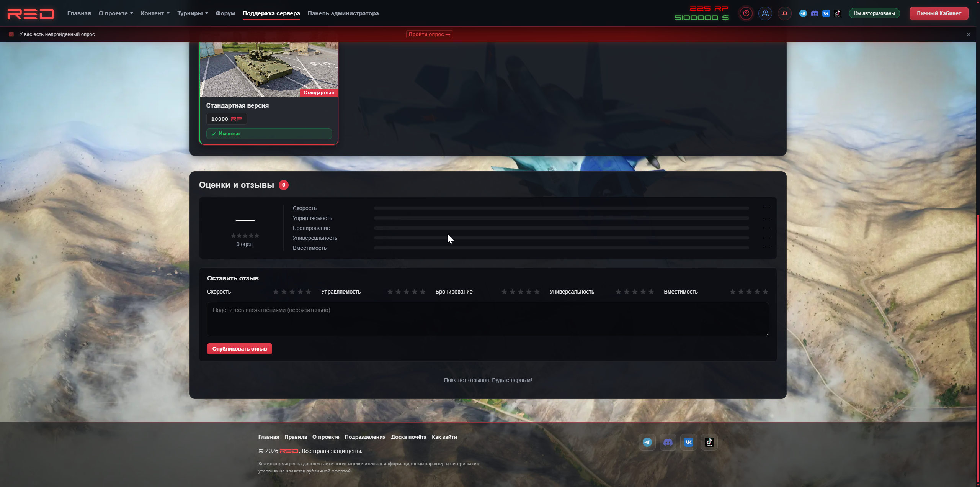This screenshot has width=980, height=487.
Task: Click the Вместимость rating progress bar
Action: (562, 248)
